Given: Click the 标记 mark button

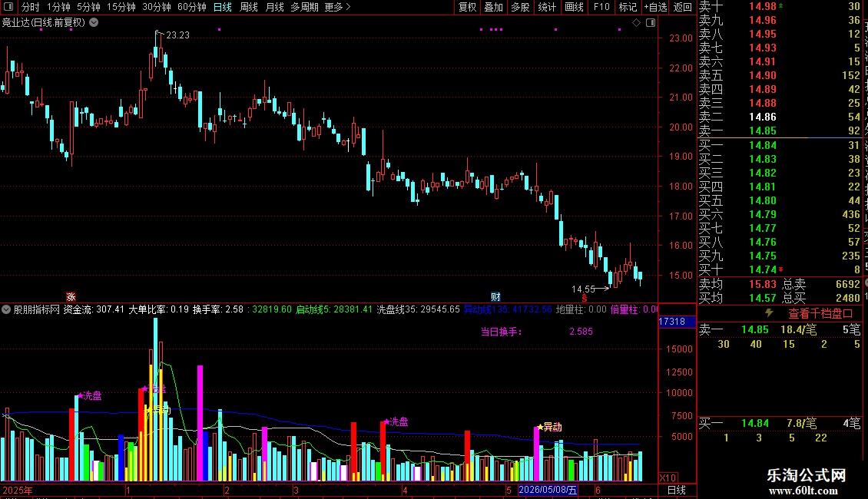Looking at the screenshot, I should [x=628, y=7].
